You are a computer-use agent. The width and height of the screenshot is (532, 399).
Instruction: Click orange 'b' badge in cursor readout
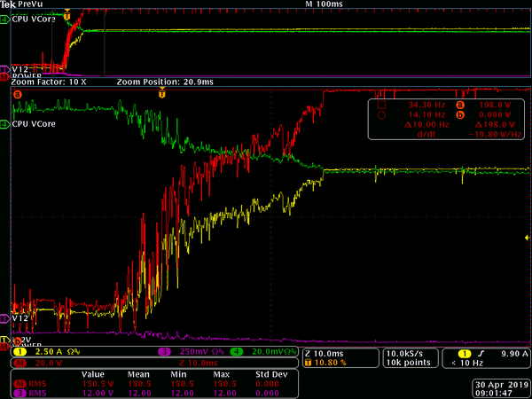[460, 115]
